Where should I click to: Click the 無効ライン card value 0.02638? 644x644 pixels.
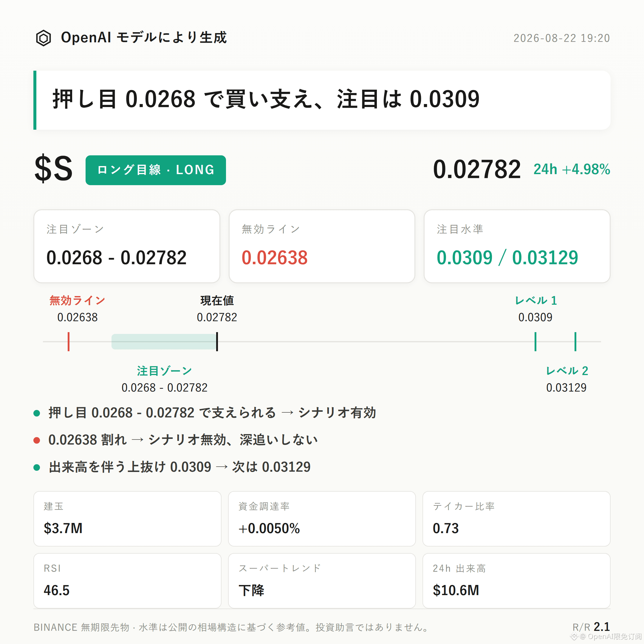(x=274, y=258)
